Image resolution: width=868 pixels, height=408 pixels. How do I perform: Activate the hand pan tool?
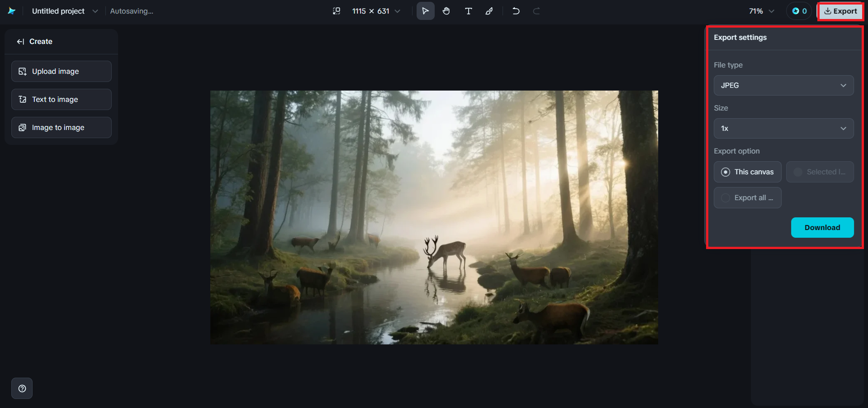pos(446,11)
